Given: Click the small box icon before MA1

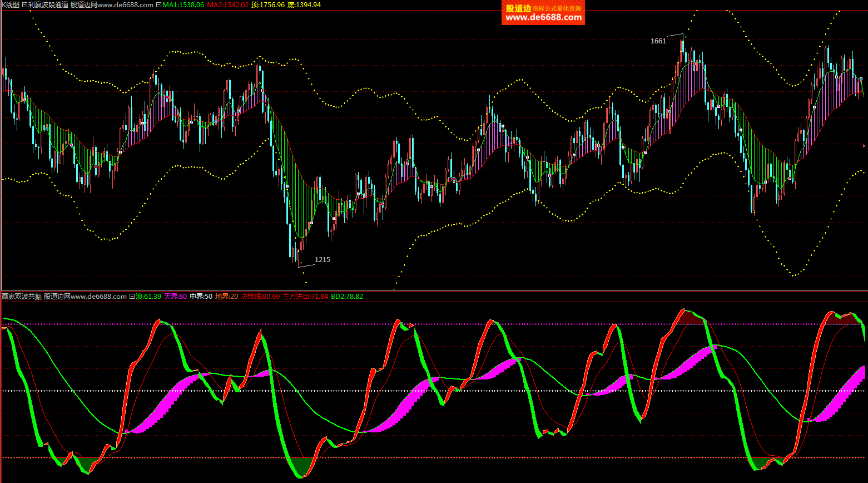Looking at the screenshot, I should coord(158,5).
